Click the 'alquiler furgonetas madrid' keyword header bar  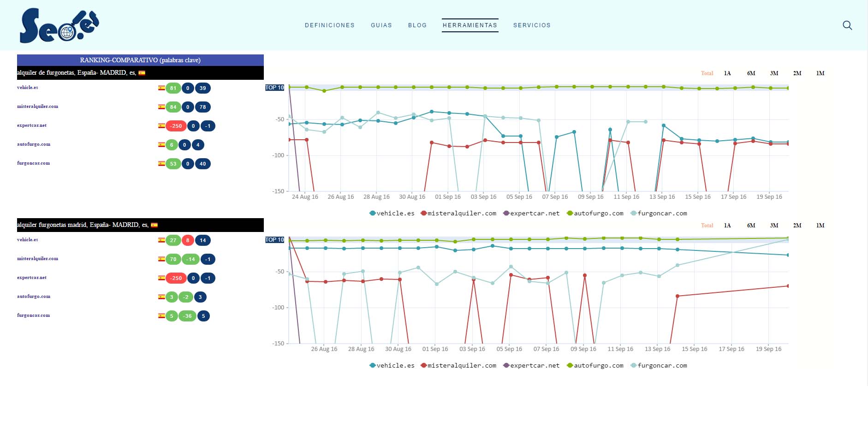pos(140,225)
